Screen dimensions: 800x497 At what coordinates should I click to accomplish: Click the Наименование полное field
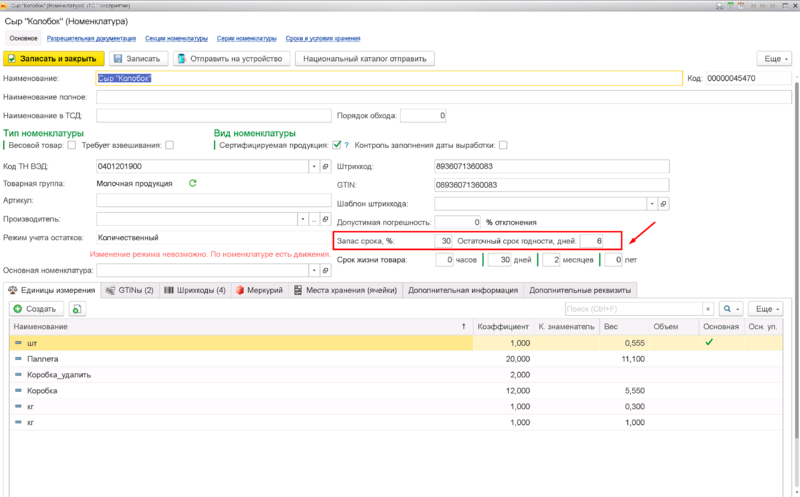pos(444,97)
